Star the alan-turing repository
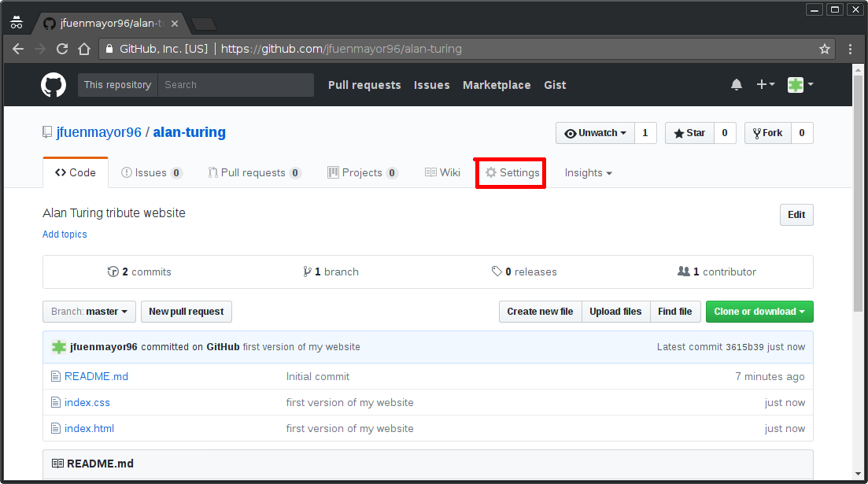The image size is (868, 484). point(689,132)
